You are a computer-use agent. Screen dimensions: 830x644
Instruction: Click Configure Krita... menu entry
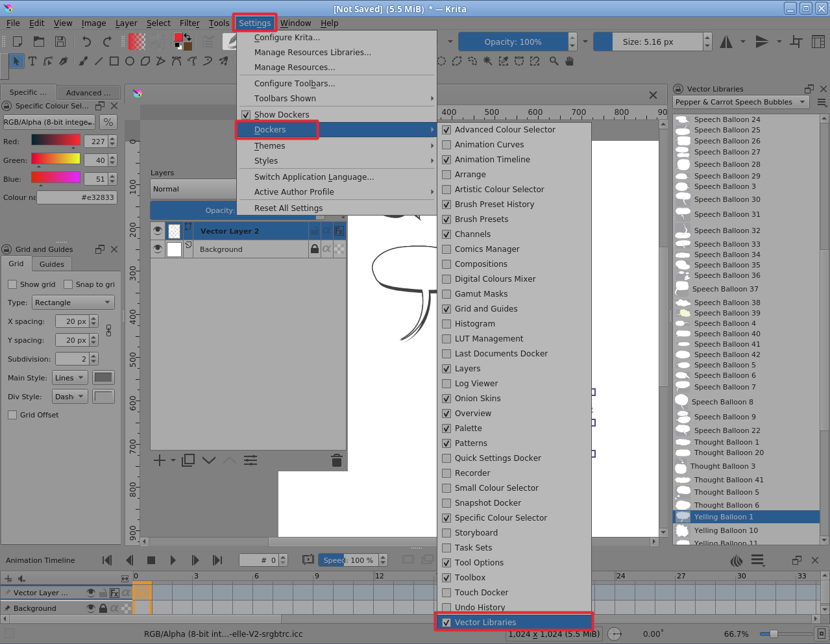tap(287, 38)
